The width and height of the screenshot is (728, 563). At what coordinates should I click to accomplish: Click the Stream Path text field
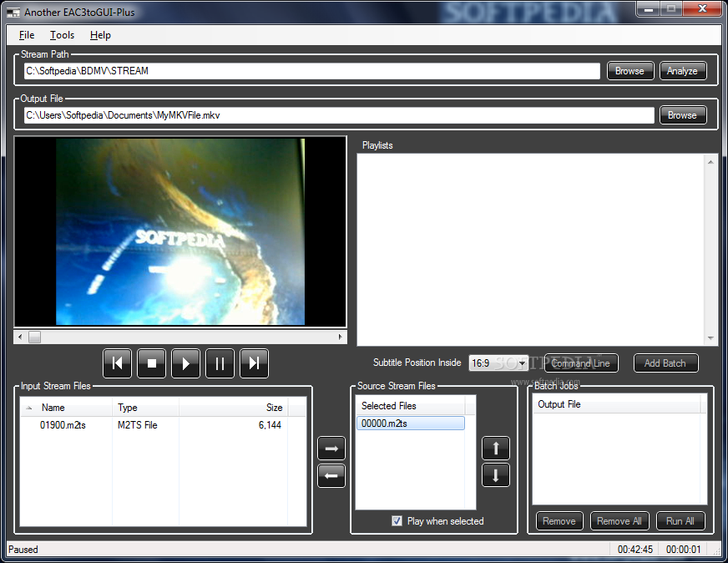(x=312, y=71)
